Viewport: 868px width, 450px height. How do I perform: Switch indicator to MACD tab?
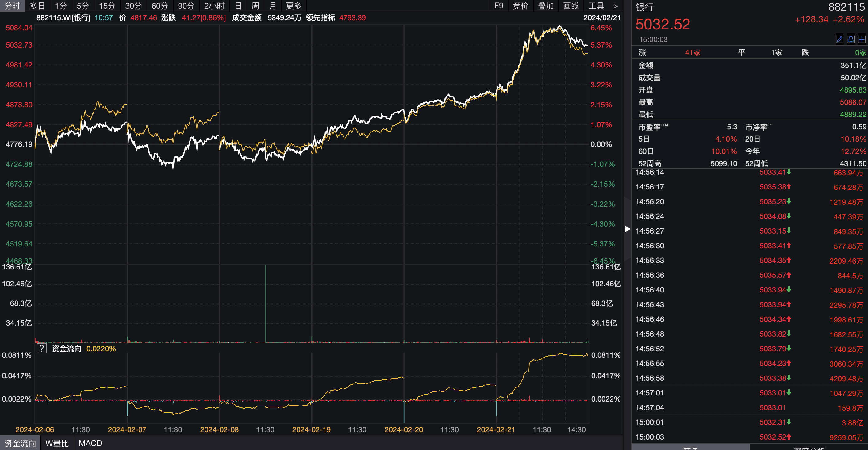coord(90,443)
